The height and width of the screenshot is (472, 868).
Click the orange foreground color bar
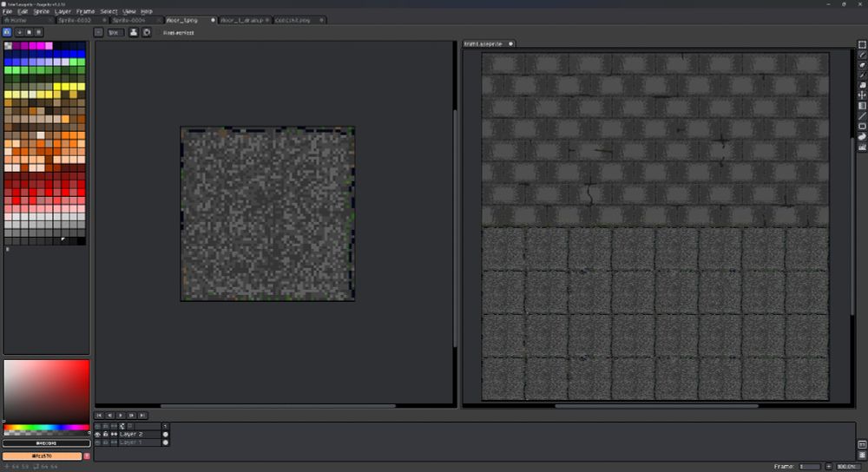42,456
